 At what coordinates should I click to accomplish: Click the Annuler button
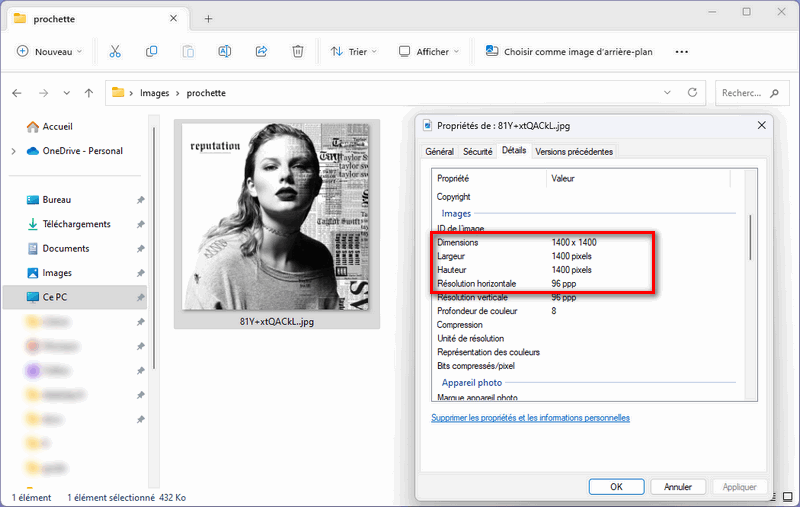[678, 487]
